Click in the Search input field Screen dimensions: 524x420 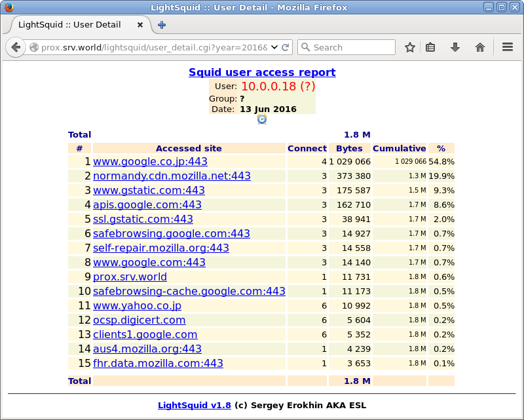coord(346,47)
